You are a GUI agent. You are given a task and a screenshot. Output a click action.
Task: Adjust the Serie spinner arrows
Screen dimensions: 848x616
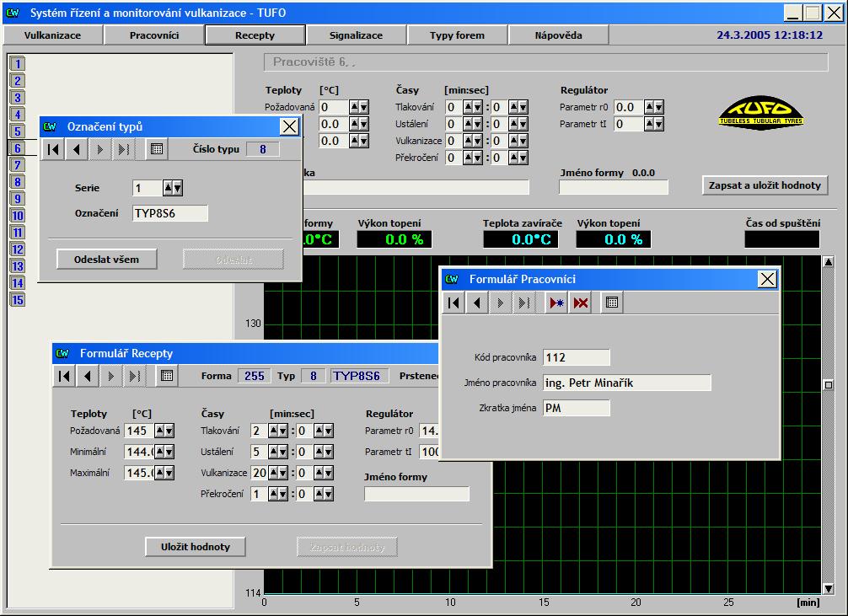pyautogui.click(x=173, y=188)
